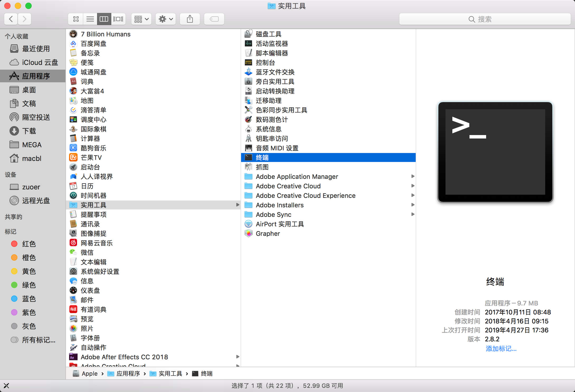Image resolution: width=575 pixels, height=392 pixels.
Task: Select the 微信 app
Action: pyautogui.click(x=153, y=252)
